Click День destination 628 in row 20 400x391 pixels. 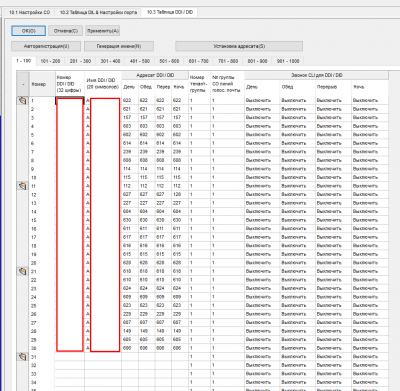click(129, 263)
